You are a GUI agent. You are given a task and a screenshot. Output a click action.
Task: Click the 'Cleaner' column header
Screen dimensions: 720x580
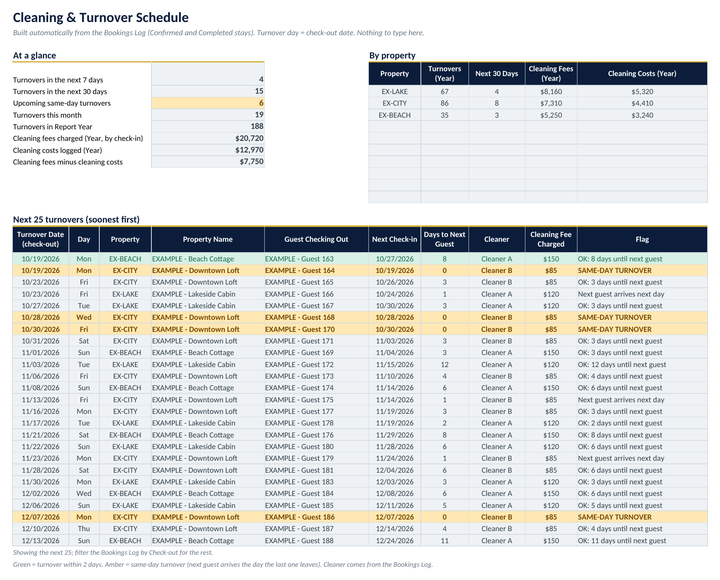[496, 239]
